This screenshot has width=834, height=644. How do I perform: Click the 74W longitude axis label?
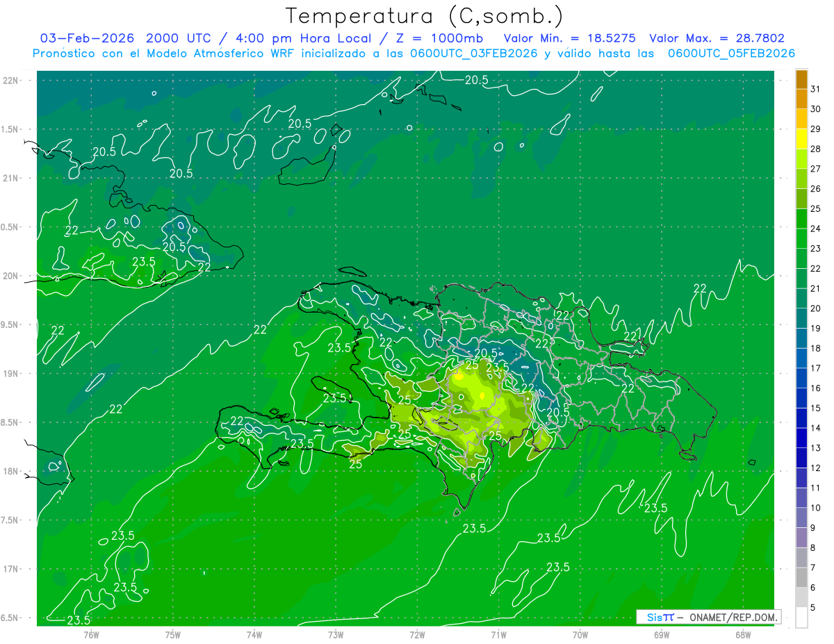(x=254, y=635)
